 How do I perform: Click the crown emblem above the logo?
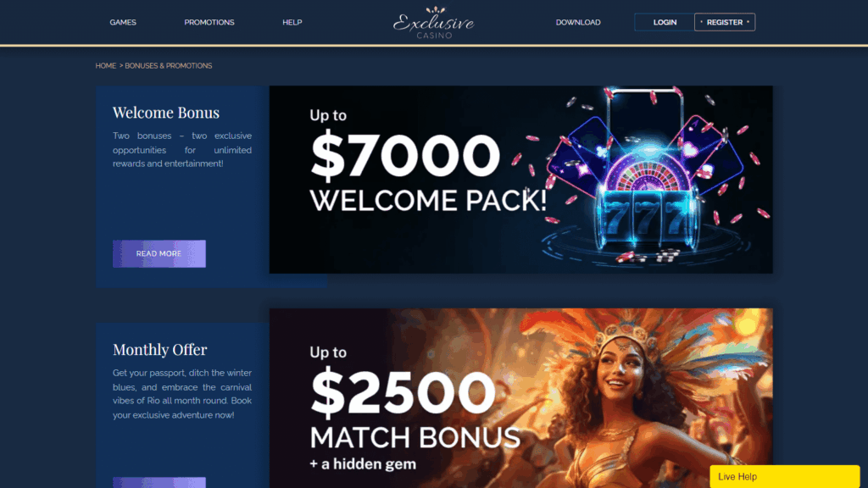pyautogui.click(x=436, y=10)
